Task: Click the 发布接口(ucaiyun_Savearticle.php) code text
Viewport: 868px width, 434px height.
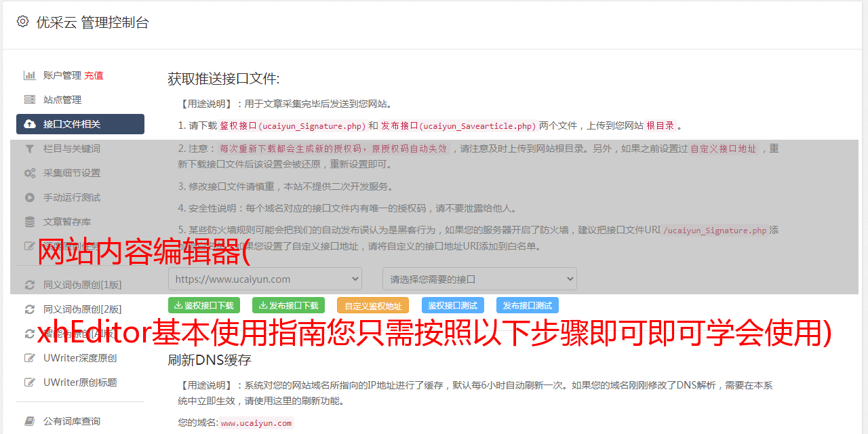Action: [458, 125]
